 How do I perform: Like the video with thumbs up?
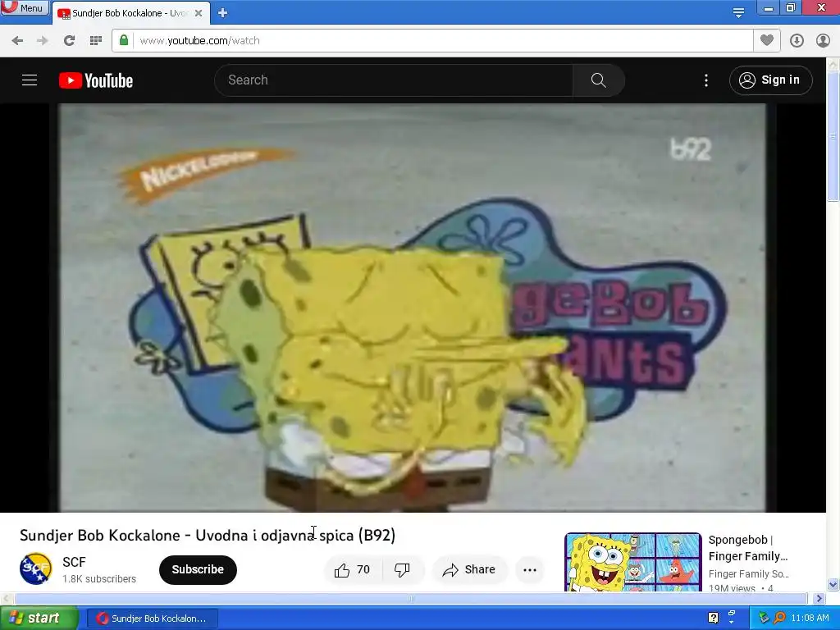353,569
